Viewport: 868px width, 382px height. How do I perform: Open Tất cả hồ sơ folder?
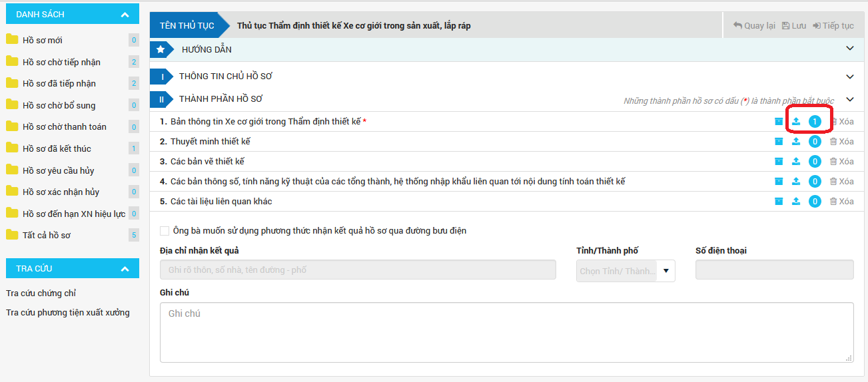coord(47,235)
